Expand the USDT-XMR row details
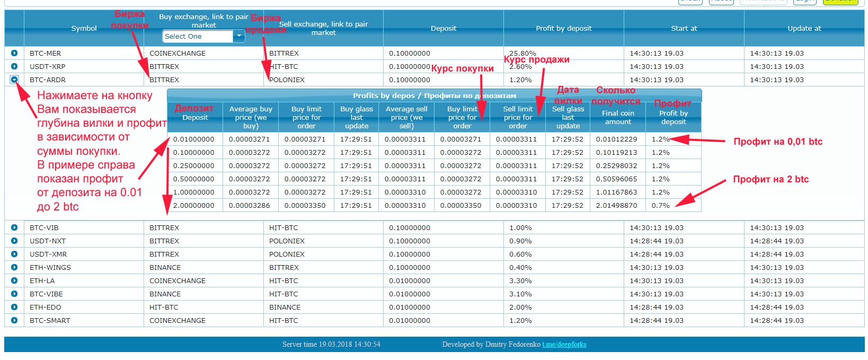 pos(14,254)
